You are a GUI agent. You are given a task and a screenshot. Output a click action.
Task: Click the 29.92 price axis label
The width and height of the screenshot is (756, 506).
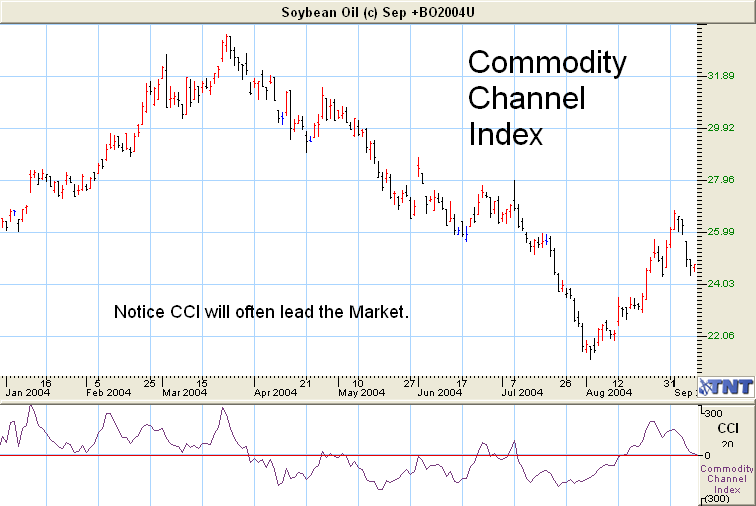(x=721, y=128)
